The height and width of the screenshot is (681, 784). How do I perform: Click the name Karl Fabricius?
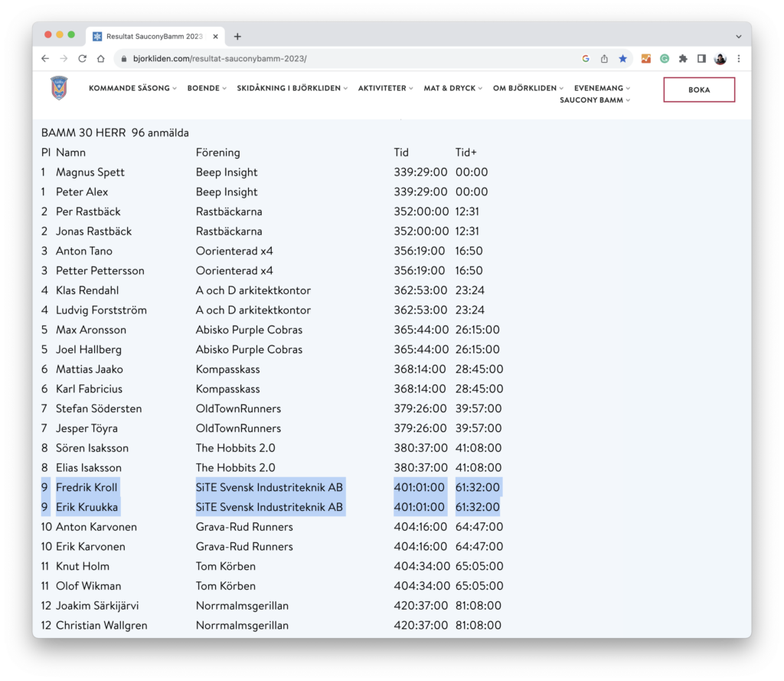pyautogui.click(x=89, y=389)
